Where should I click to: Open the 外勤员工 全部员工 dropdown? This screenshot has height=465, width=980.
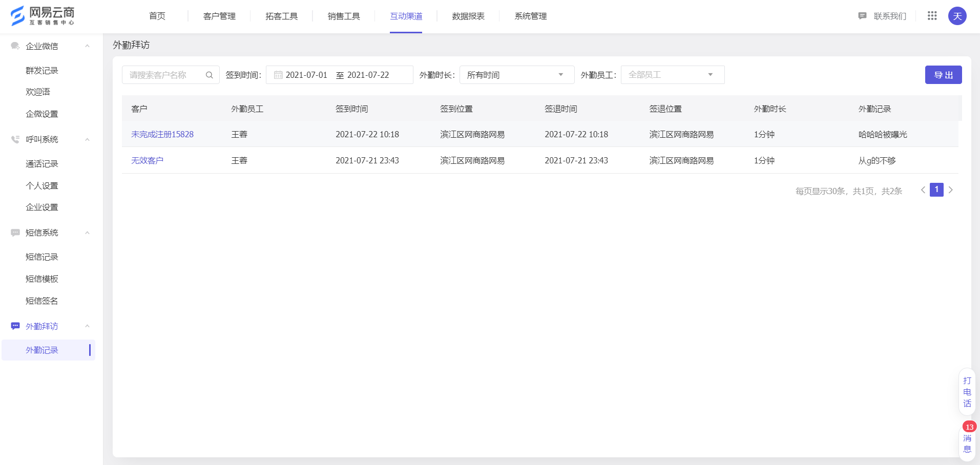[x=673, y=75]
